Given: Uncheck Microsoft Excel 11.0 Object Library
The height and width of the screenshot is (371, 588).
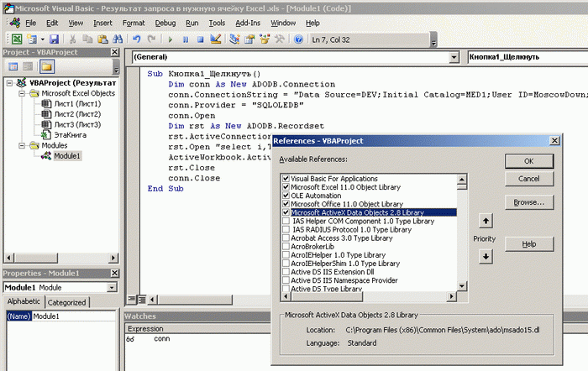Looking at the screenshot, I should (286, 187).
